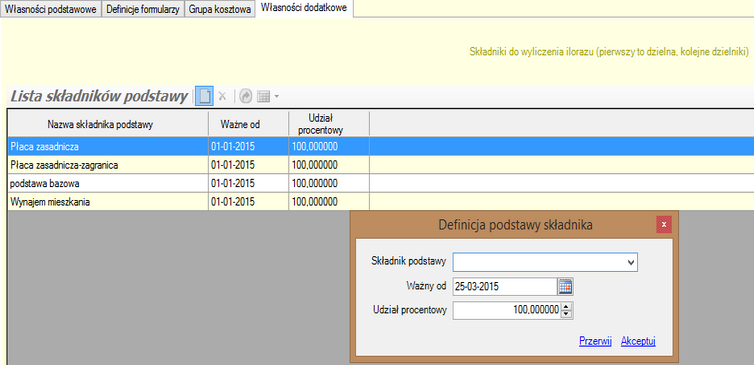Click the Udział procentowy column header
Image resolution: width=754 pixels, height=365 pixels.
pos(329,125)
